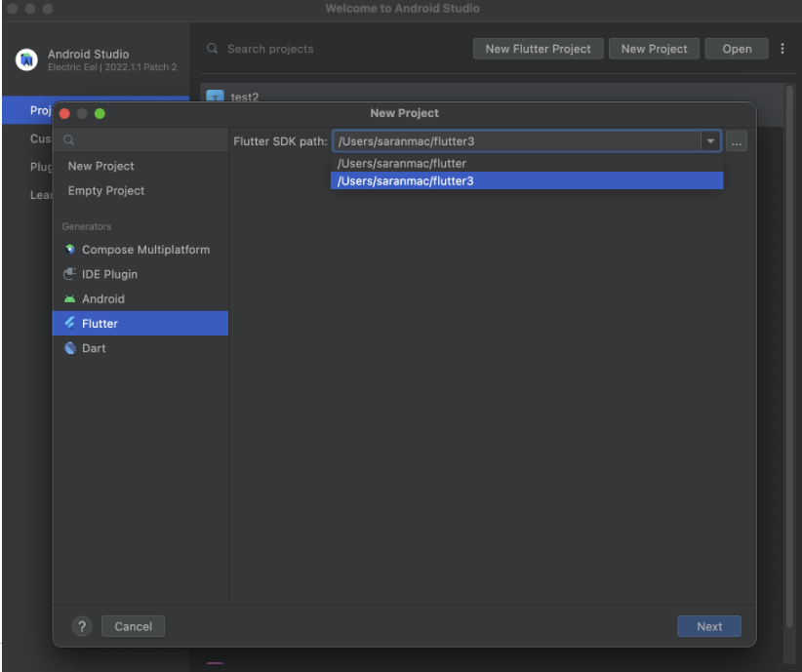Click the Dart logo icon

(x=70, y=348)
